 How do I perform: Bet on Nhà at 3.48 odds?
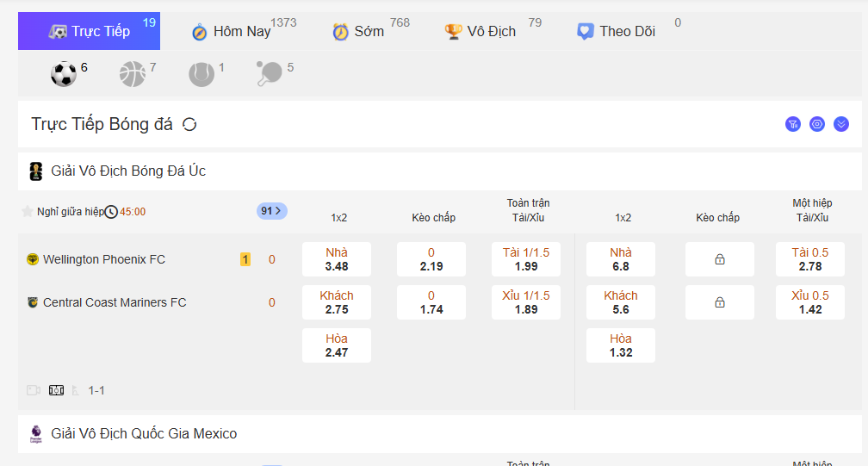337,259
